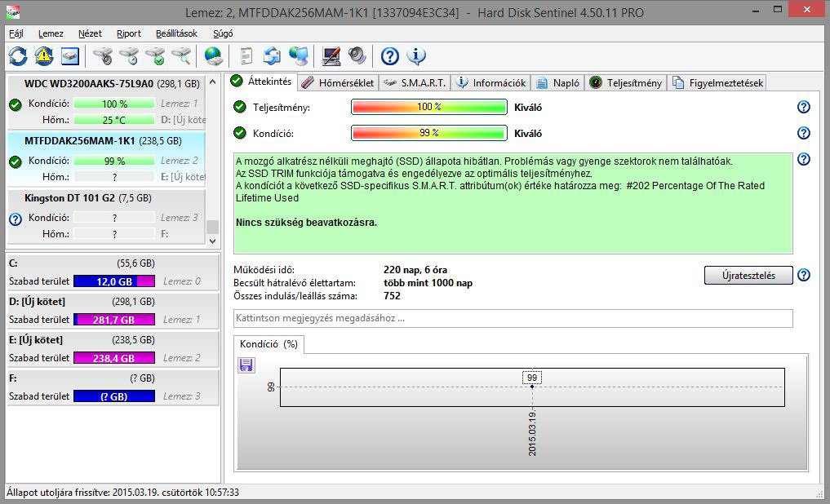Click the D: 281,7 GB free space bar
Viewport: 830px width, 504px height.
[x=114, y=320]
